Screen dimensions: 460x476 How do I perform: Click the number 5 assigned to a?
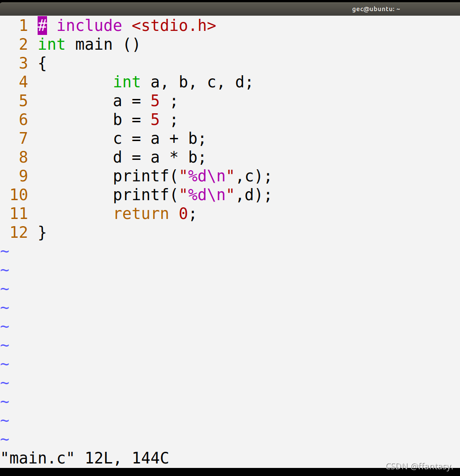pos(155,101)
